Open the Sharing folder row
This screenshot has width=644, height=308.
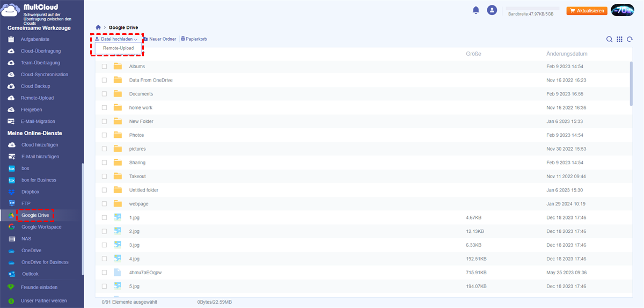364,163
